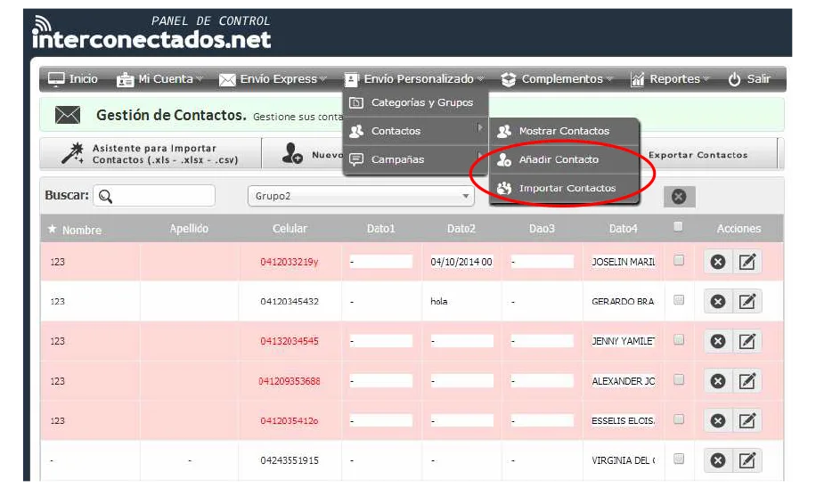Image resolution: width=816 pixels, height=504 pixels.
Task: Expand the Envio Personalizado dropdown arrow
Action: click(481, 79)
